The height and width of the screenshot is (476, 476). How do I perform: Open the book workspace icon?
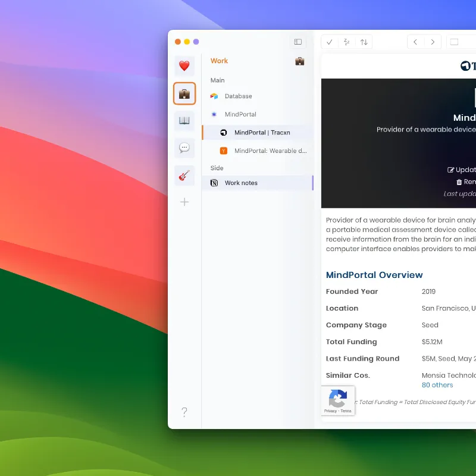(184, 121)
